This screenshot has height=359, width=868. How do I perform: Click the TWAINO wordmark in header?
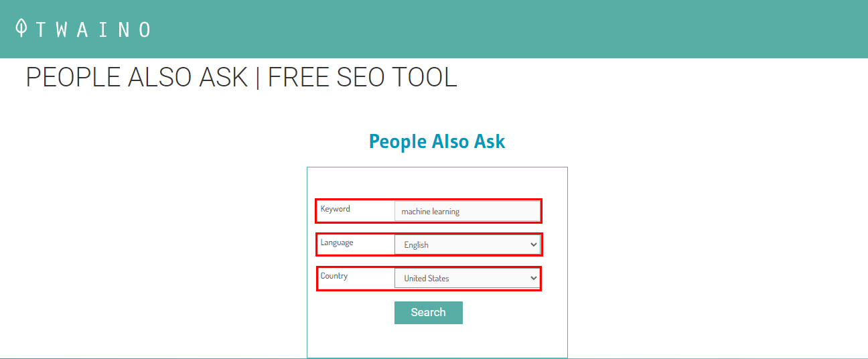[92, 29]
